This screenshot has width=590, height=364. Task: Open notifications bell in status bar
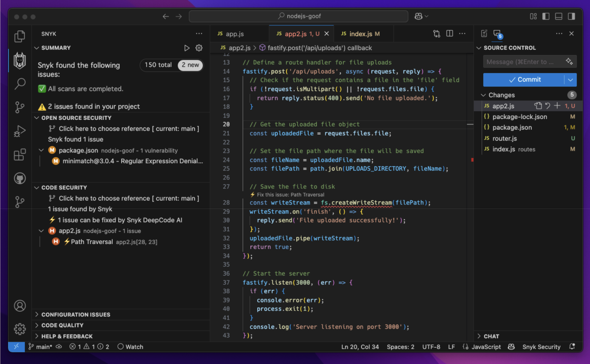click(572, 347)
